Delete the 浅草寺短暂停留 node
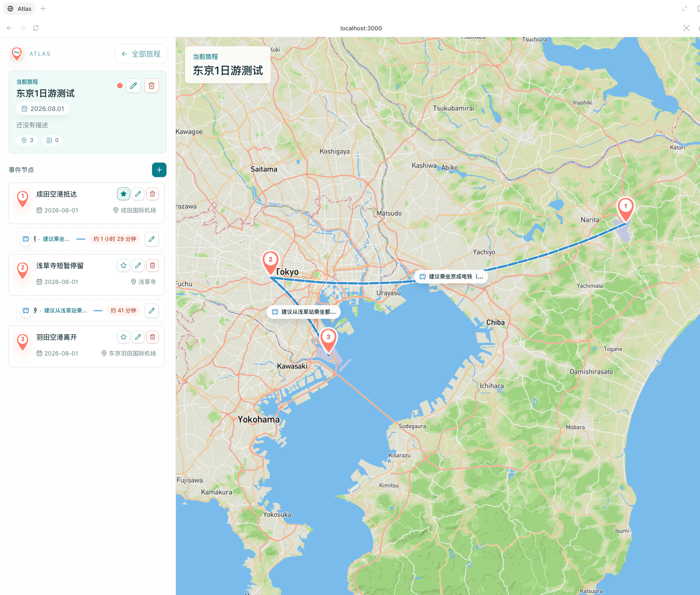 [152, 265]
